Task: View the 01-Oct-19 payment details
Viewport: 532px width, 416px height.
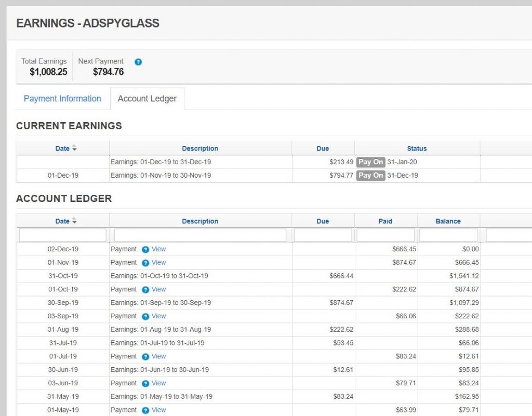Action: (159, 289)
